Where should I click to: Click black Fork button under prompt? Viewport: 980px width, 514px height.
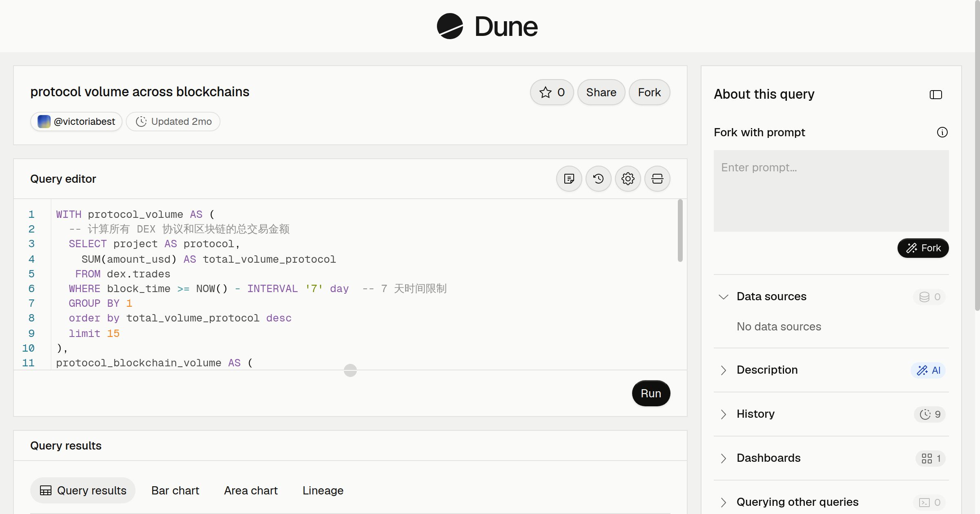point(923,248)
